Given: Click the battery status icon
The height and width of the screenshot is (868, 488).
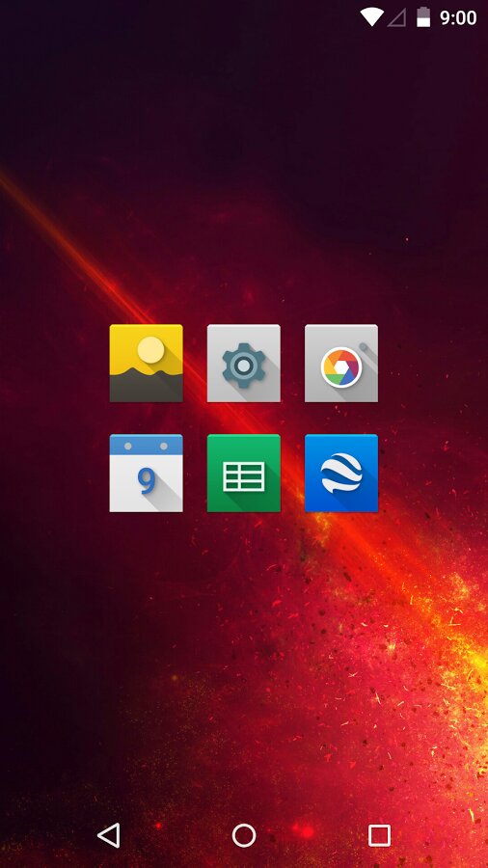Looking at the screenshot, I should [x=423, y=17].
